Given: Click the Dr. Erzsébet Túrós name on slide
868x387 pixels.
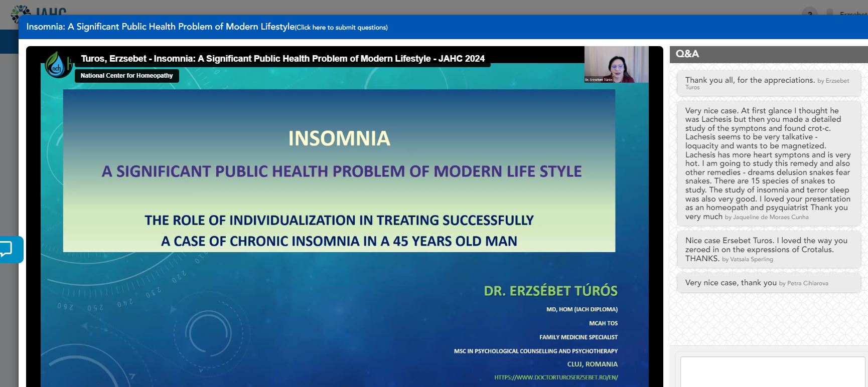Looking at the screenshot, I should point(550,291).
